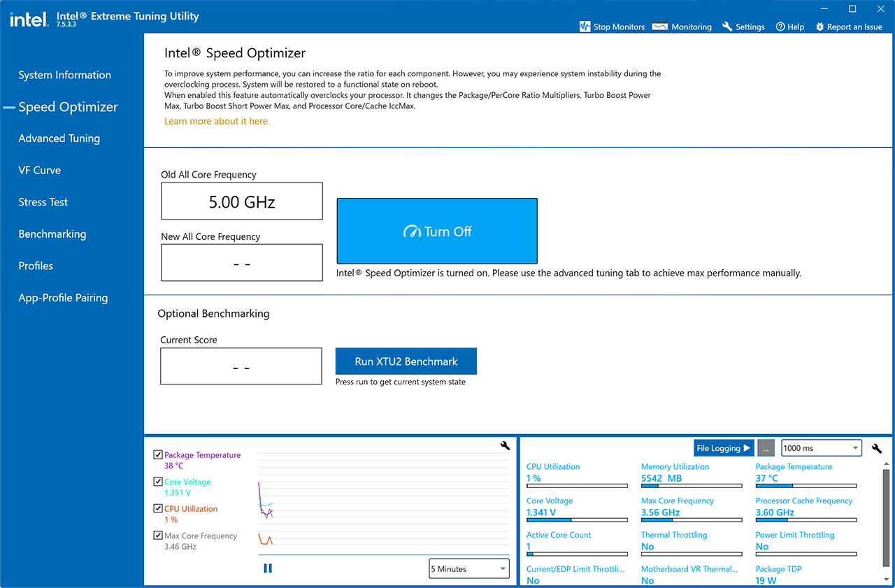Image resolution: width=895 pixels, height=588 pixels.
Task: Click the Report an Issue bug icon
Action: tap(819, 27)
